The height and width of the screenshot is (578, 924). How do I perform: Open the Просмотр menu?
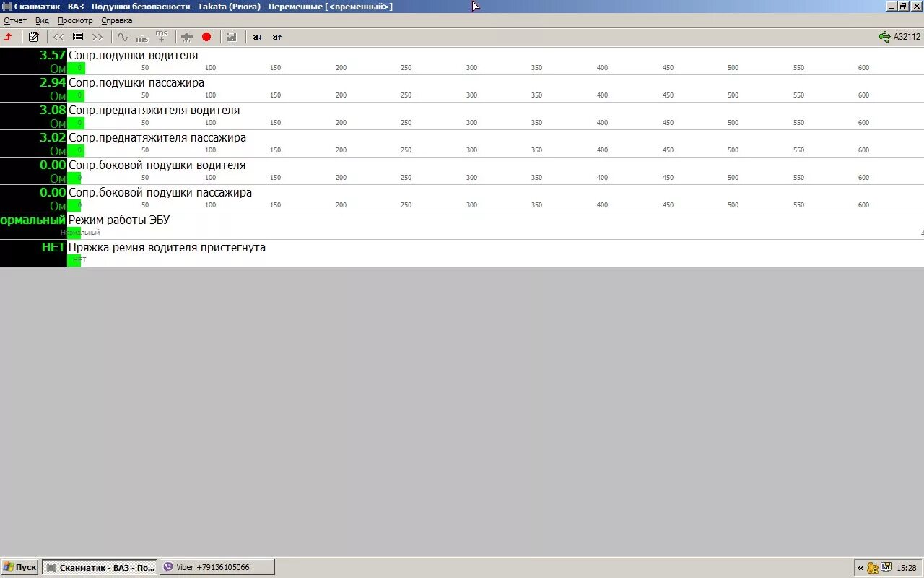click(x=75, y=20)
